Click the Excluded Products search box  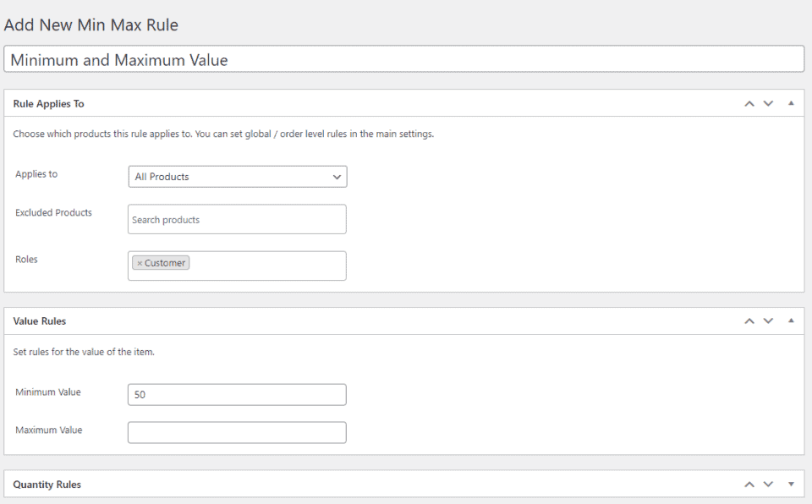237,219
